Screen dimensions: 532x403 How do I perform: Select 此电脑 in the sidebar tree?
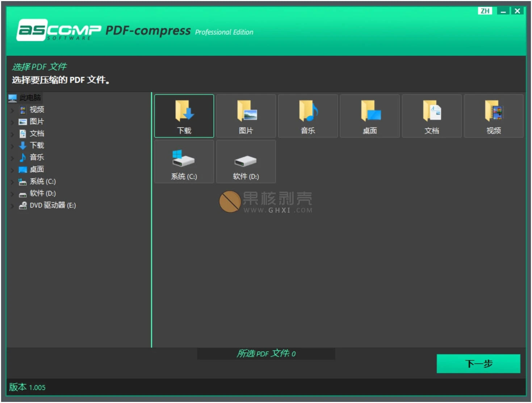(30, 97)
